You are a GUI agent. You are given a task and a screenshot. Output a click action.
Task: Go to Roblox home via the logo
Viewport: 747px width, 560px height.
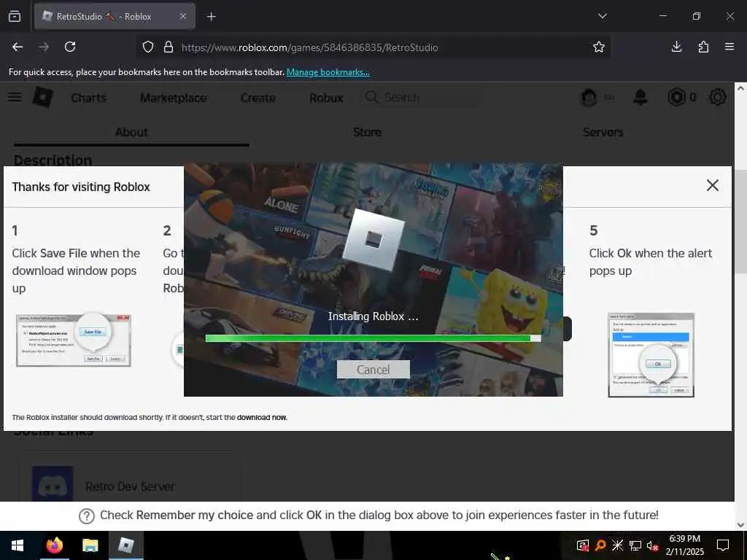point(43,97)
